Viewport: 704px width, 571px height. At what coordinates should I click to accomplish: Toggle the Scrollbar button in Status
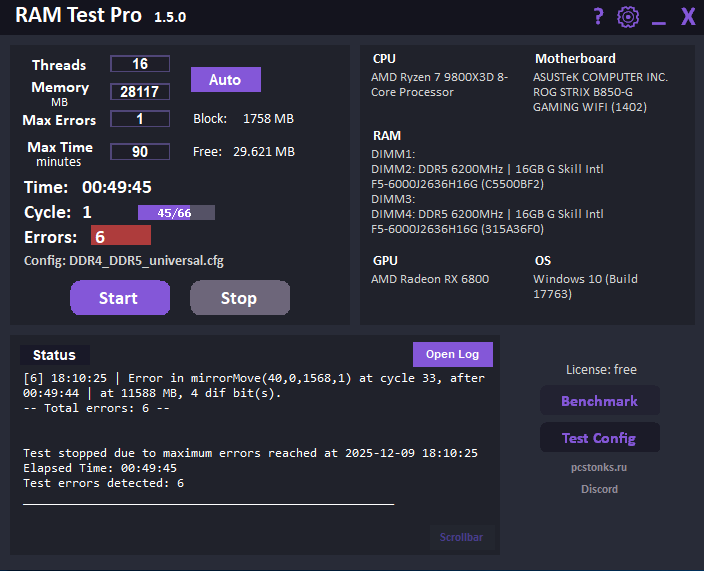point(462,537)
